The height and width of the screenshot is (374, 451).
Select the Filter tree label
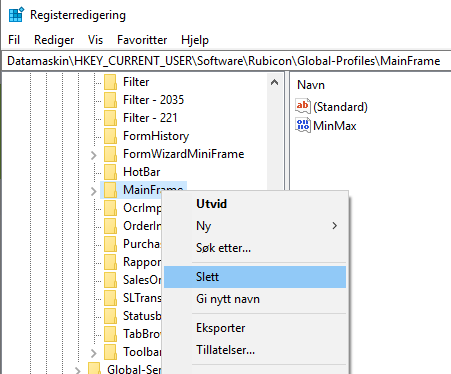pyautogui.click(x=136, y=82)
